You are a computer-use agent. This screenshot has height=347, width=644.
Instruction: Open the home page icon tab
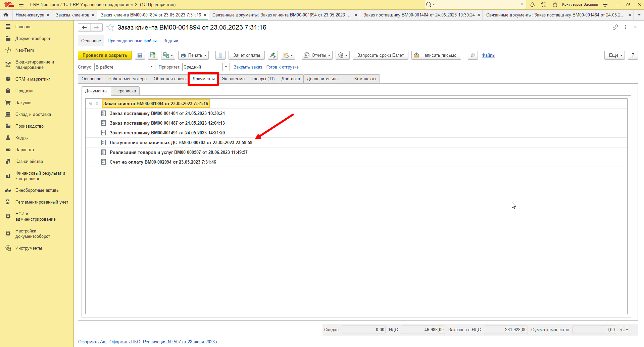point(6,15)
